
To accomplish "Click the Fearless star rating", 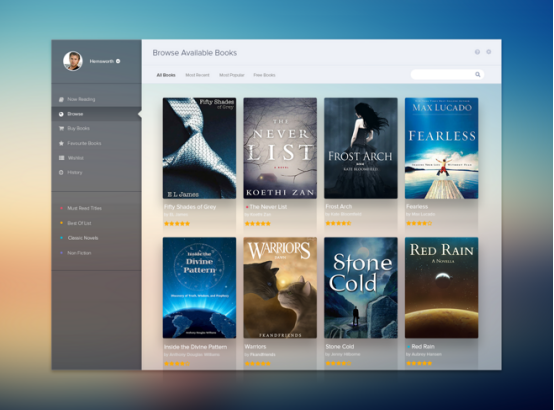I will coord(419,223).
